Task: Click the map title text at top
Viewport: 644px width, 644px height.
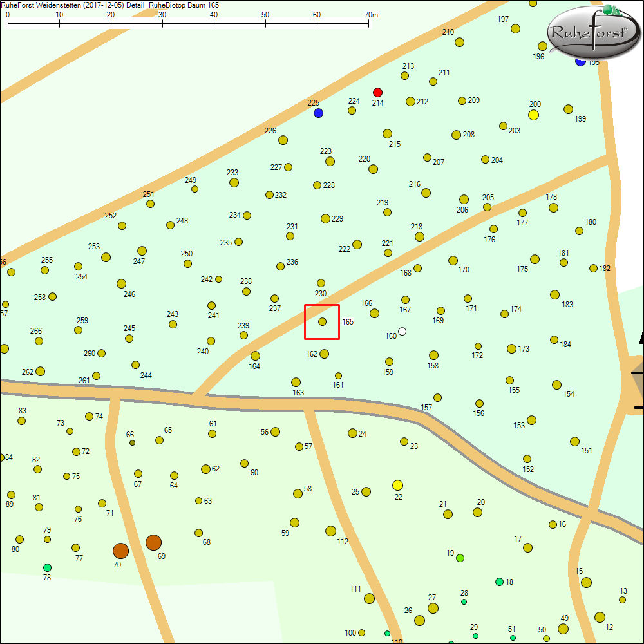Action: pos(109,5)
